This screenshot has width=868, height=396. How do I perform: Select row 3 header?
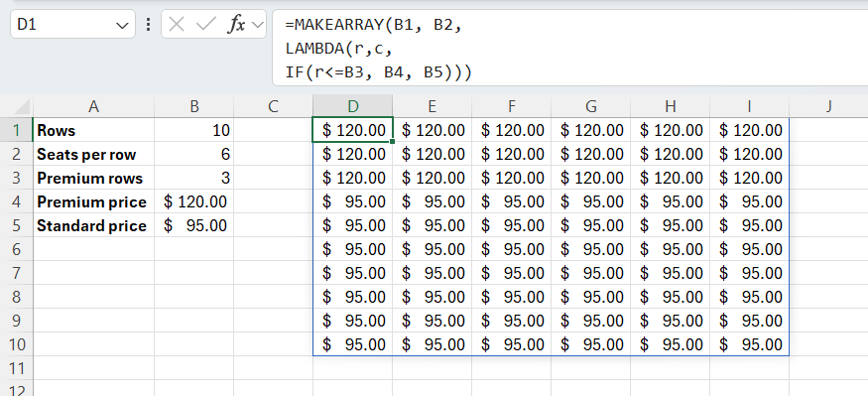pos(17,178)
